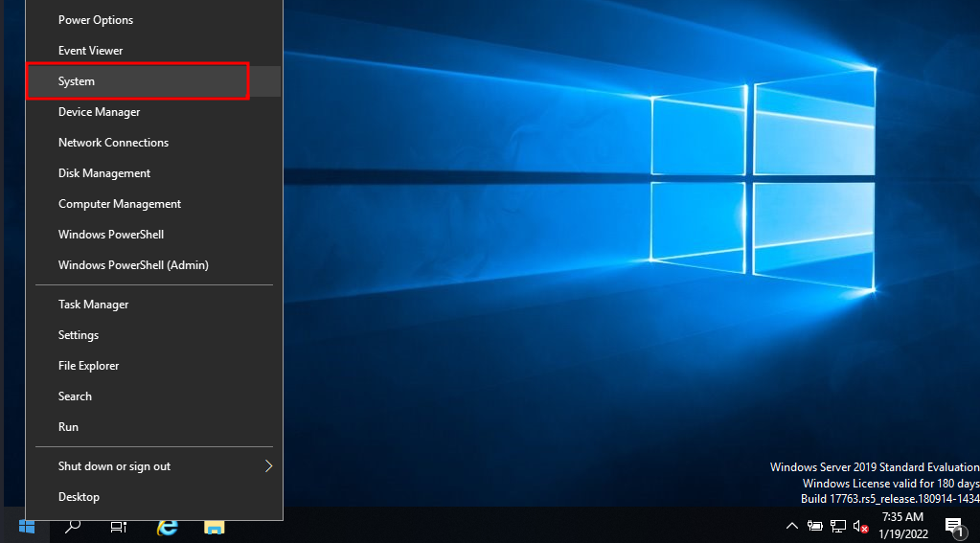Start Windows PowerShell (non-admin)
This screenshot has height=543, width=980.
pyautogui.click(x=153, y=235)
